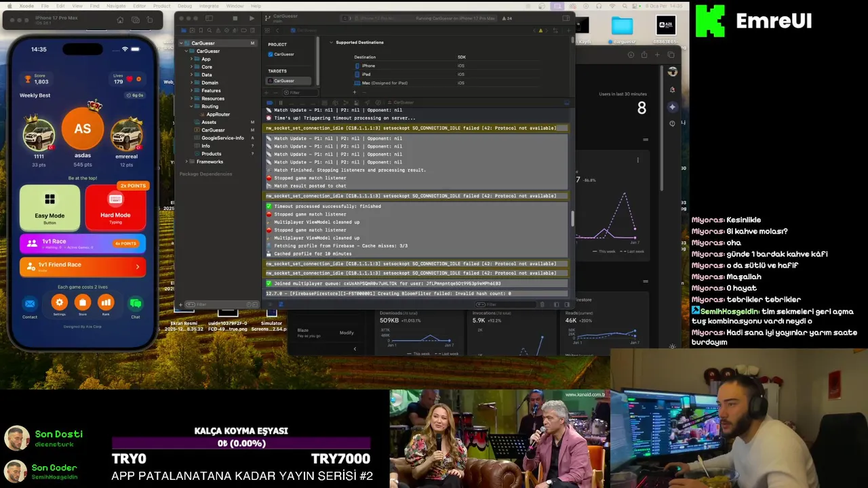Select the Assets catalog

(209, 122)
